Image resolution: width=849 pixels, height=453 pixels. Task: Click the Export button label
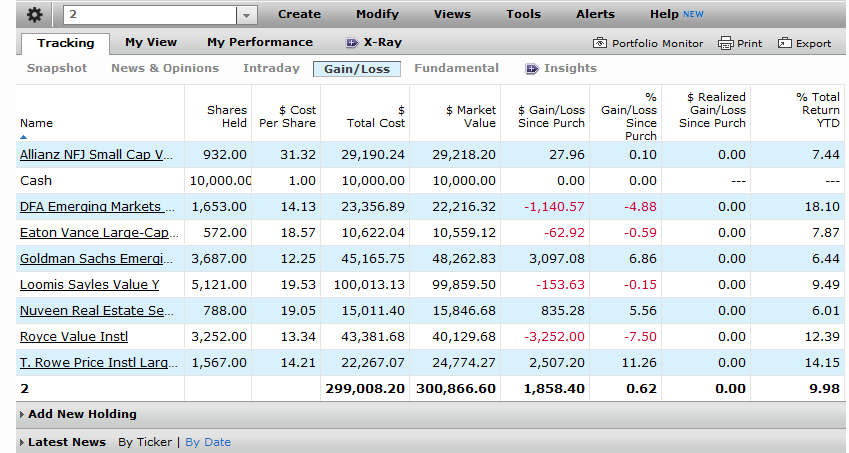pyautogui.click(x=813, y=43)
